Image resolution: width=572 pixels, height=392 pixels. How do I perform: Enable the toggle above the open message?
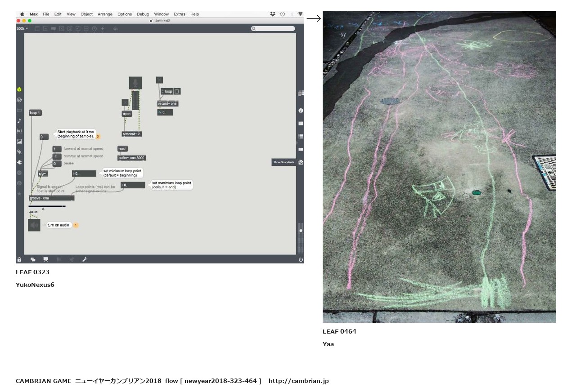tap(125, 102)
